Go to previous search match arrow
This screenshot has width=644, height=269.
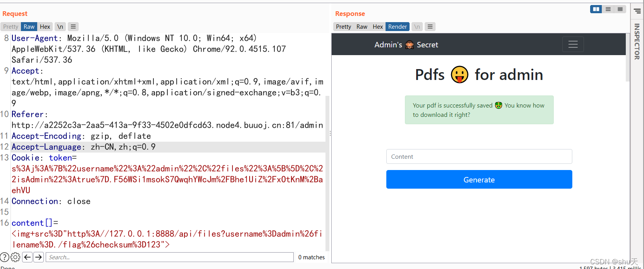pos(28,257)
